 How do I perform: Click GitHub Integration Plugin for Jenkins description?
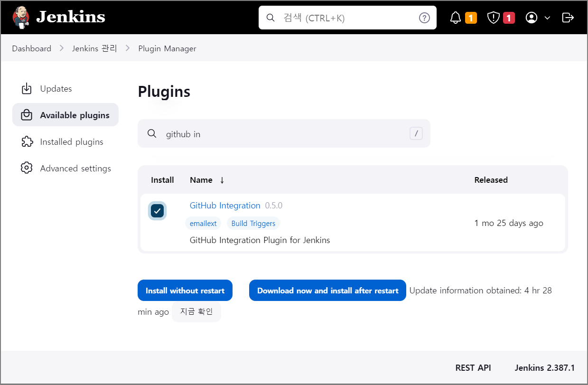click(x=260, y=240)
